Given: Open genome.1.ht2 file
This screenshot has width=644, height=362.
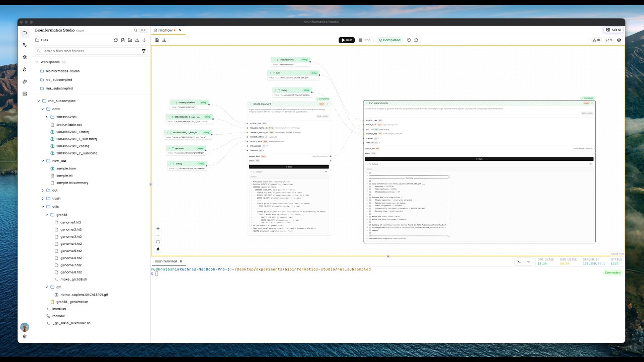Looking at the screenshot, I should pos(71,222).
